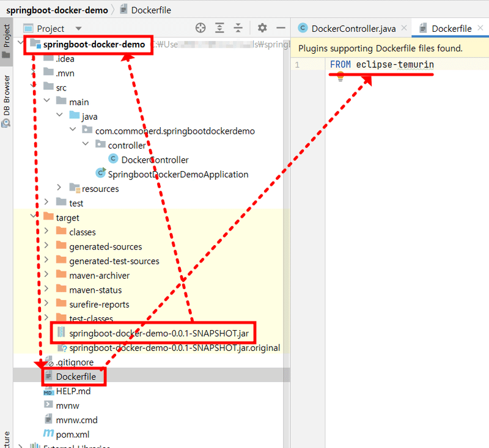
Task: Click the Expand All icon in Project toolbar
Action: coord(219,28)
